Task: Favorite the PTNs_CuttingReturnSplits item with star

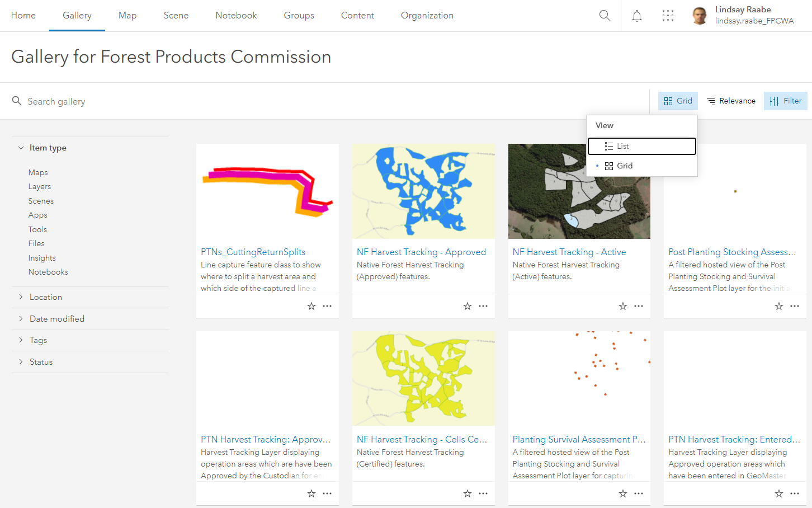Action: 311,306
